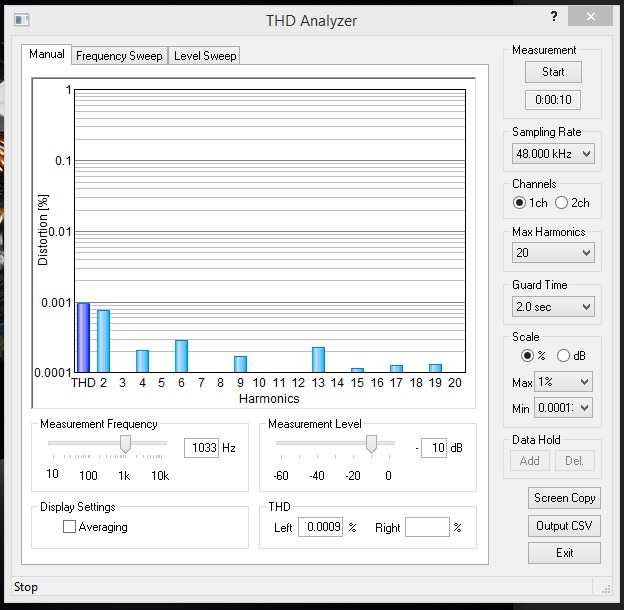
Task: Click the Screen Copy button
Action: click(564, 498)
